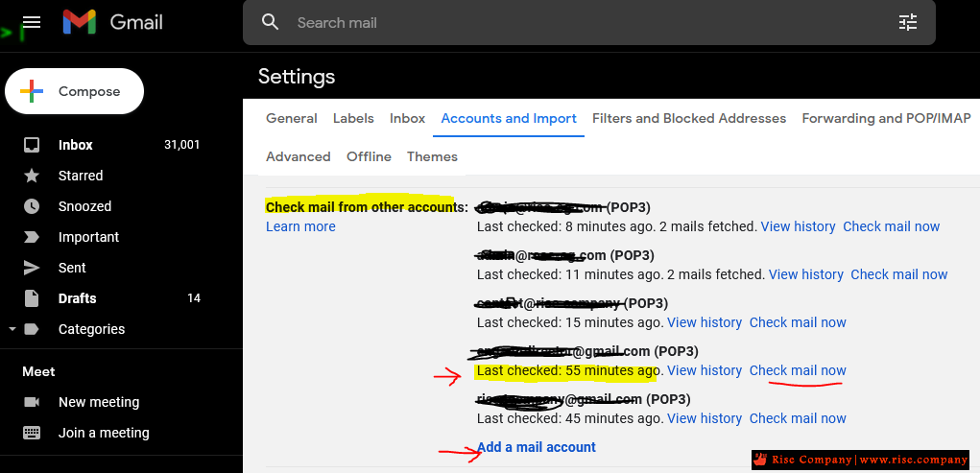Open the General settings tab

(291, 118)
